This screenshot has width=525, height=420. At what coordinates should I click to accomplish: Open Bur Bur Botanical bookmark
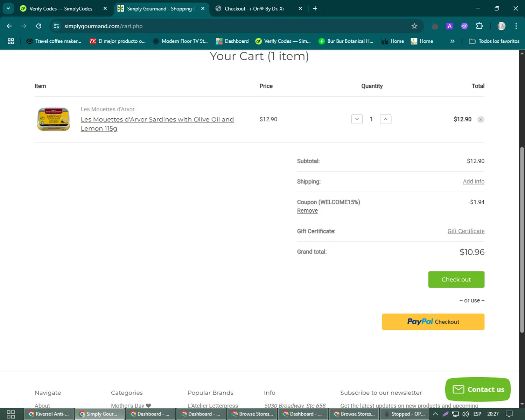click(x=346, y=41)
